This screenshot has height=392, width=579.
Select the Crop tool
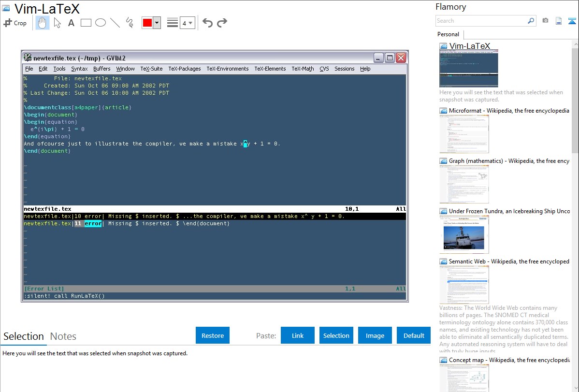tap(15, 23)
